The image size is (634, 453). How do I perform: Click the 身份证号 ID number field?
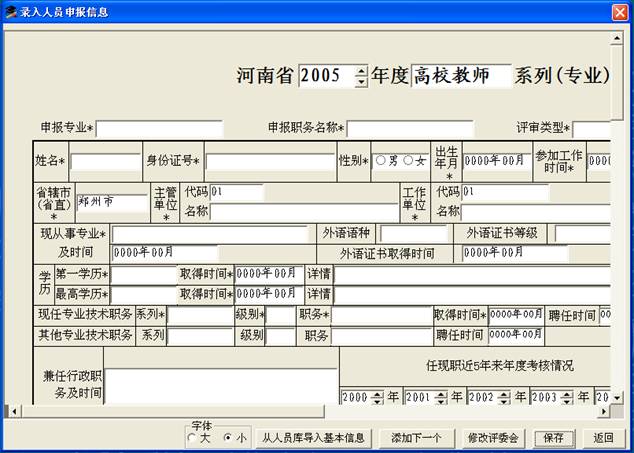tap(270, 161)
